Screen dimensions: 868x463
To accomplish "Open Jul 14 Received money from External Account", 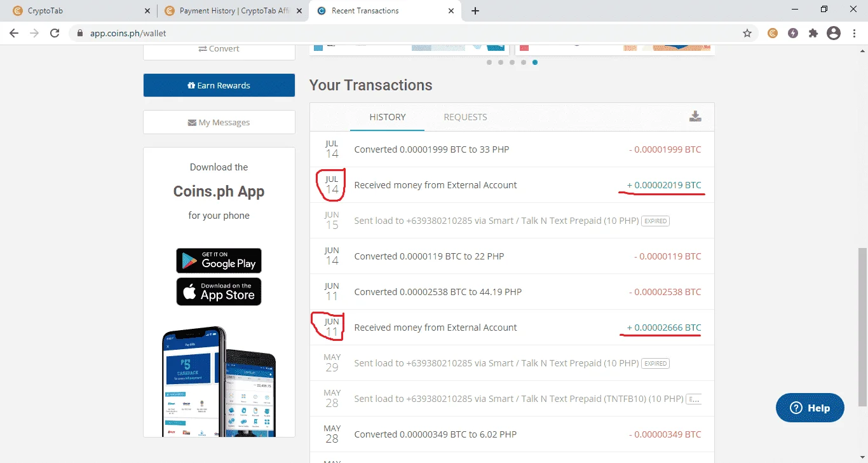I will click(512, 185).
